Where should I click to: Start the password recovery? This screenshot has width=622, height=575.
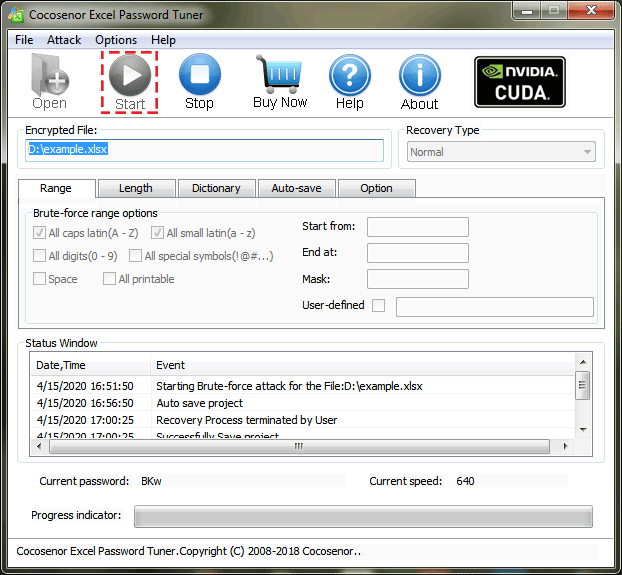click(130, 82)
